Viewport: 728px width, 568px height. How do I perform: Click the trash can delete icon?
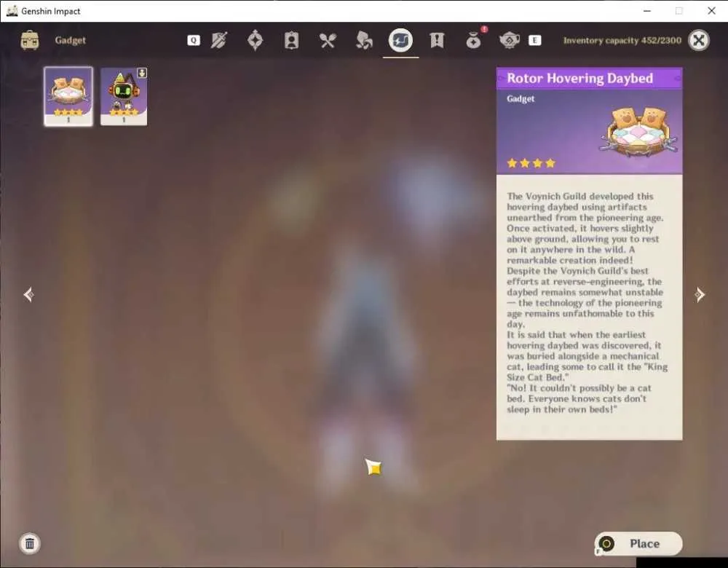point(30,543)
